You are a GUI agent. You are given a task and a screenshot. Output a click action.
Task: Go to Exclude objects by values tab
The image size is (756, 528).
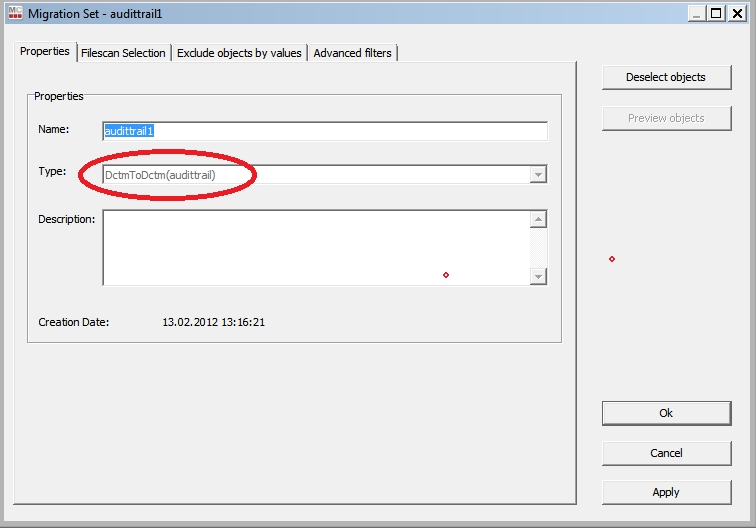pos(239,53)
